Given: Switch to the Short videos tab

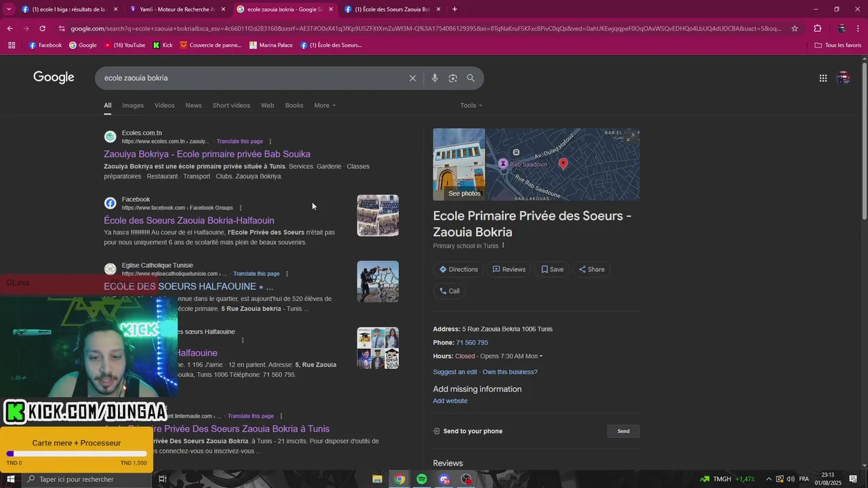Looking at the screenshot, I should [231, 105].
